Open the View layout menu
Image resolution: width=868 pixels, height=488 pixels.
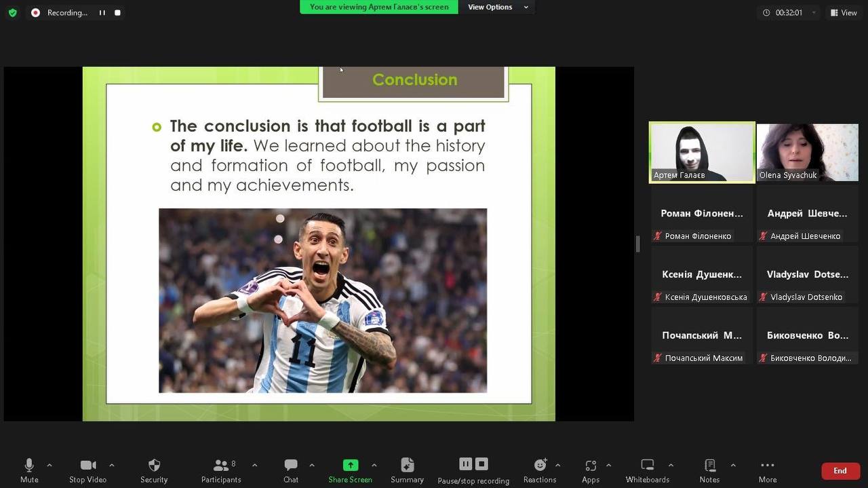click(x=843, y=13)
